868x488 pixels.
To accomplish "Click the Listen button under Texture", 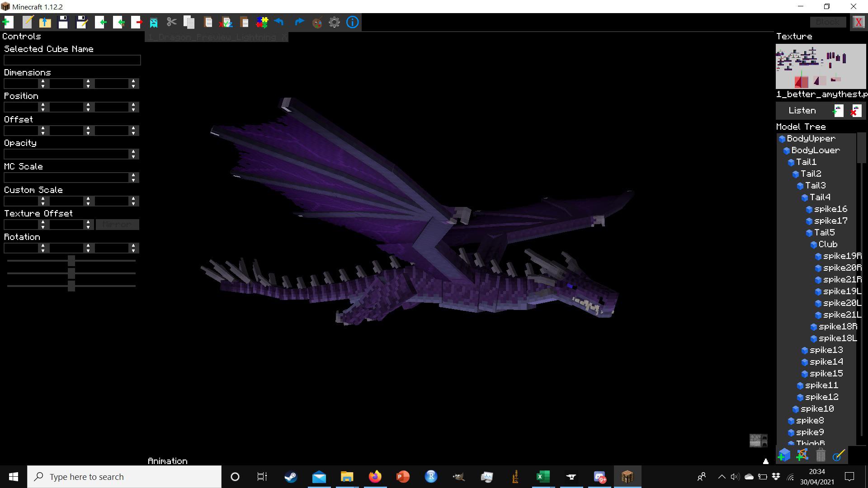I will 802,111.
